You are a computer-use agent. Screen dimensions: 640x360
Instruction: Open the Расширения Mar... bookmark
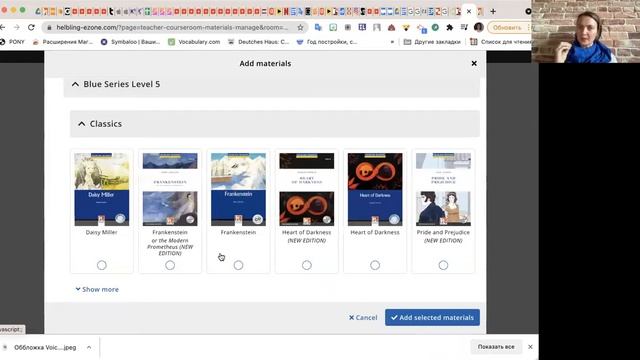(x=63, y=42)
